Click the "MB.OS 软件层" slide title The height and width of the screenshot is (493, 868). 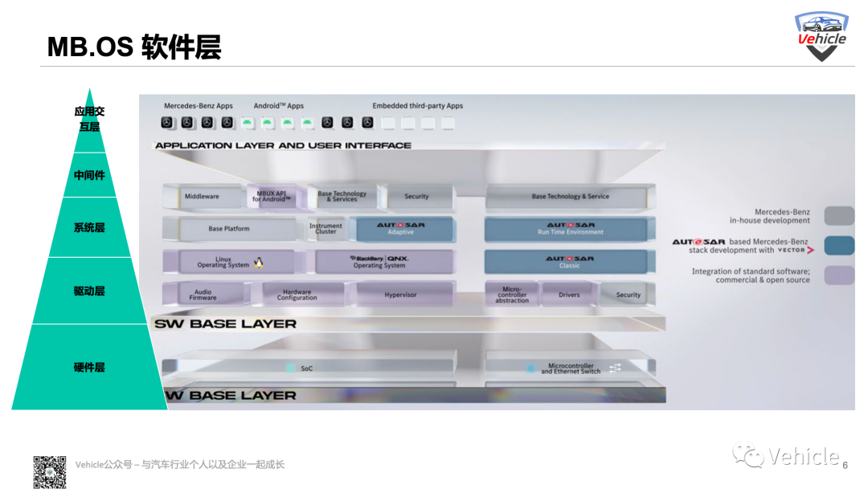tap(134, 47)
